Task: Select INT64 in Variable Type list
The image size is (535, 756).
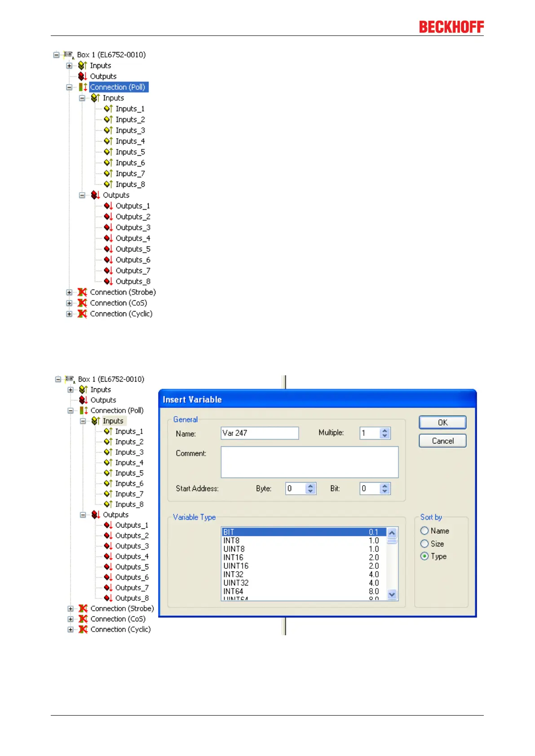Action: click(x=304, y=592)
